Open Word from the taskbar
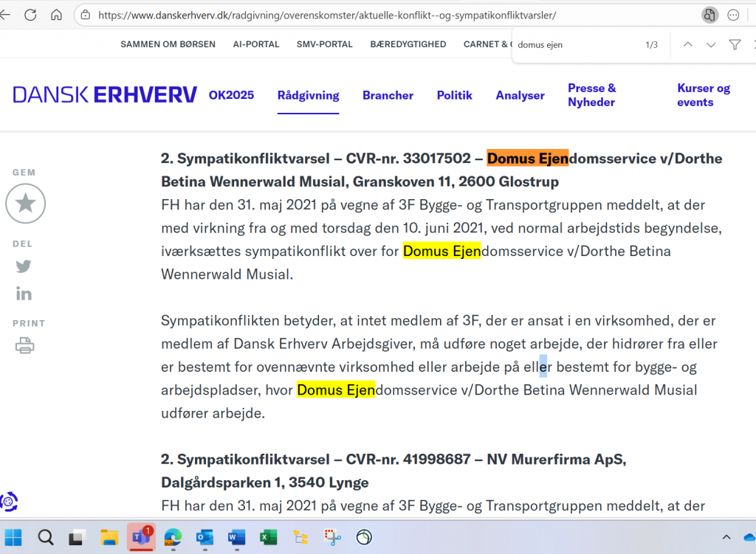This screenshot has height=554, width=756. point(237,537)
